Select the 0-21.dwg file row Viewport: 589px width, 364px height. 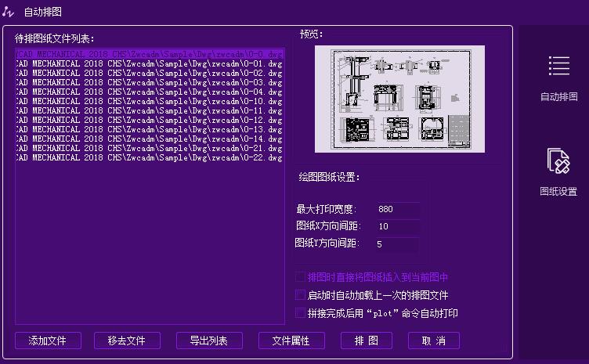[x=150, y=148]
